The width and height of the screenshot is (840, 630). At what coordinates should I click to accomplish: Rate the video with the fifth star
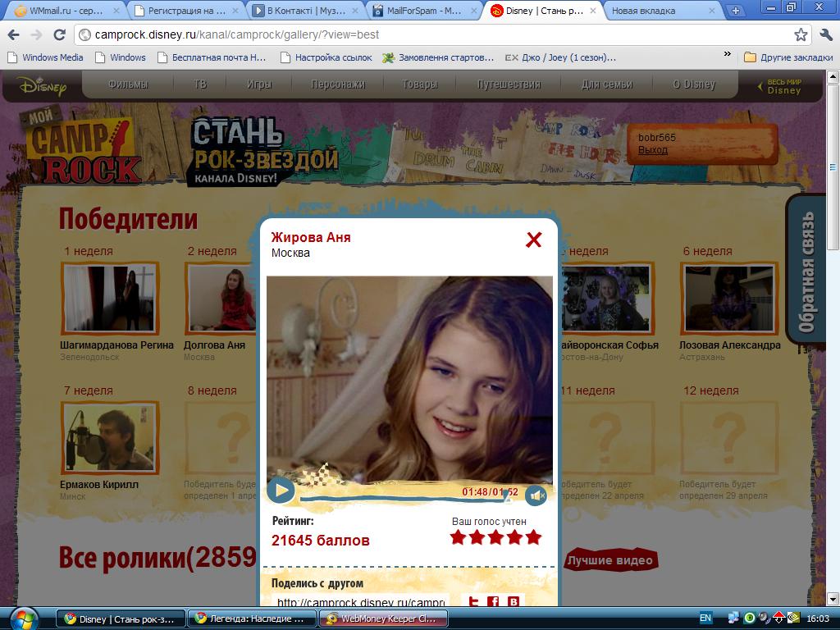coord(533,536)
